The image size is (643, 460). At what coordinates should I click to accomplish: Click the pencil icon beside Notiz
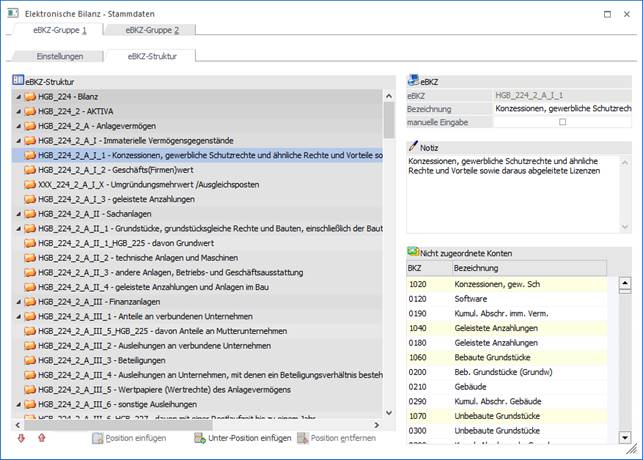pos(413,146)
